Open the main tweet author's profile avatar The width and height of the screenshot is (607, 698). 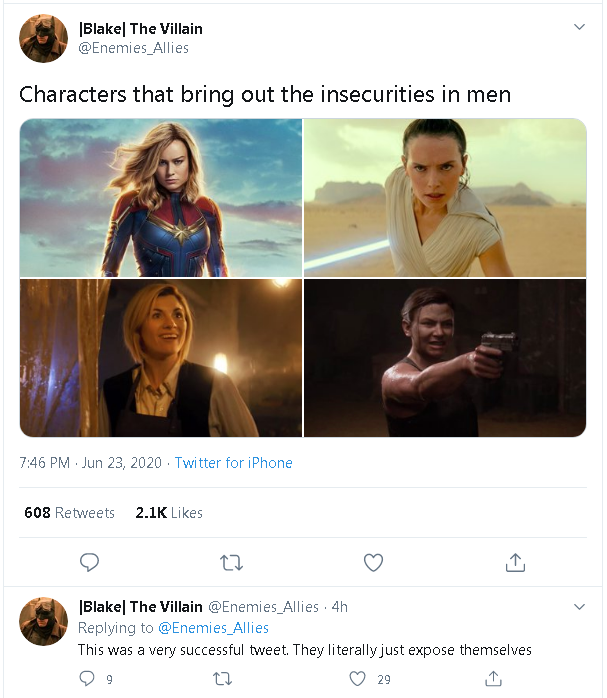tap(43, 38)
